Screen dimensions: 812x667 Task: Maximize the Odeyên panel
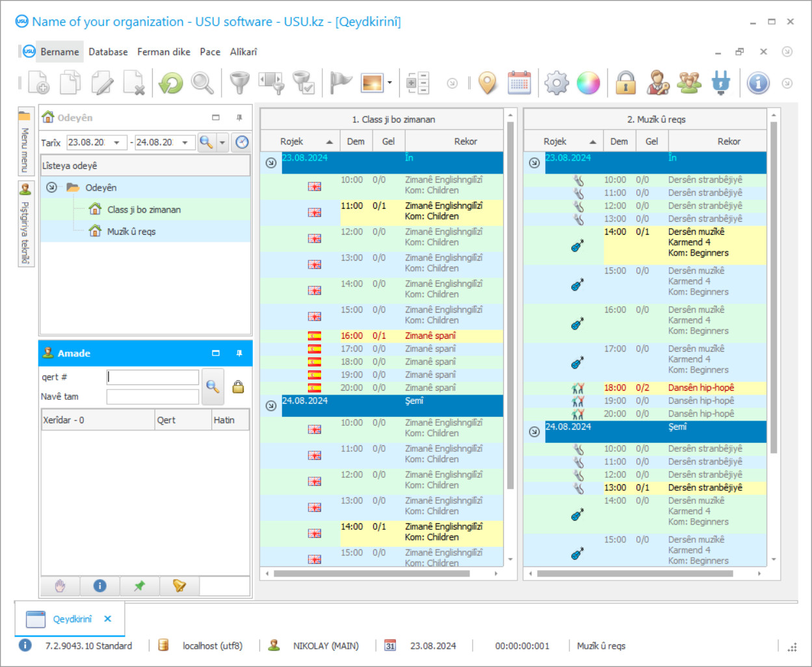(216, 118)
